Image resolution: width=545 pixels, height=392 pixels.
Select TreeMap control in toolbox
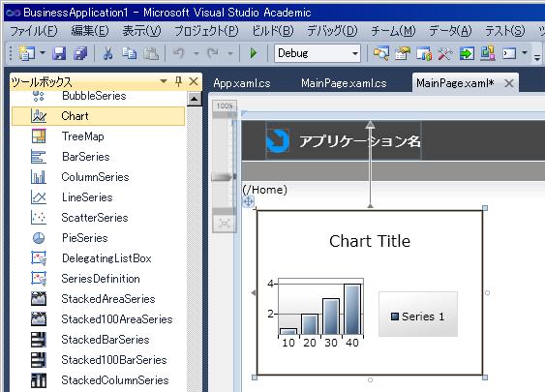point(98,136)
